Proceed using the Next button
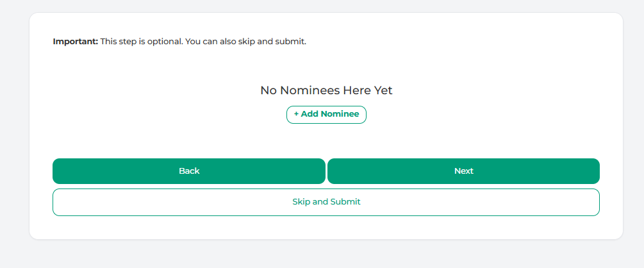The image size is (644, 268). click(463, 171)
